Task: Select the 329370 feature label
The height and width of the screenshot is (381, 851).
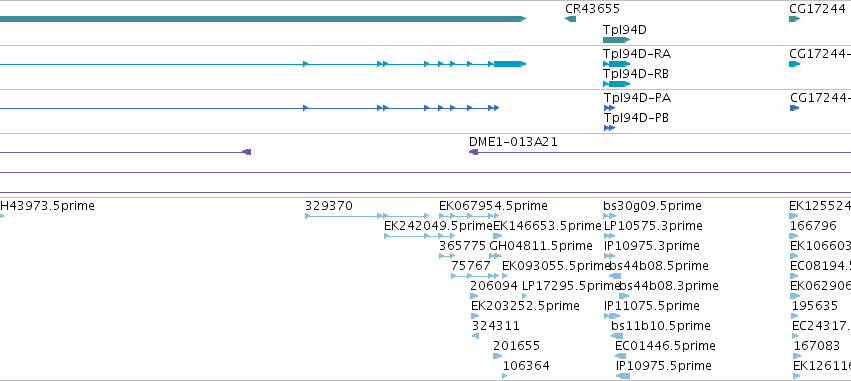Action: (x=328, y=206)
